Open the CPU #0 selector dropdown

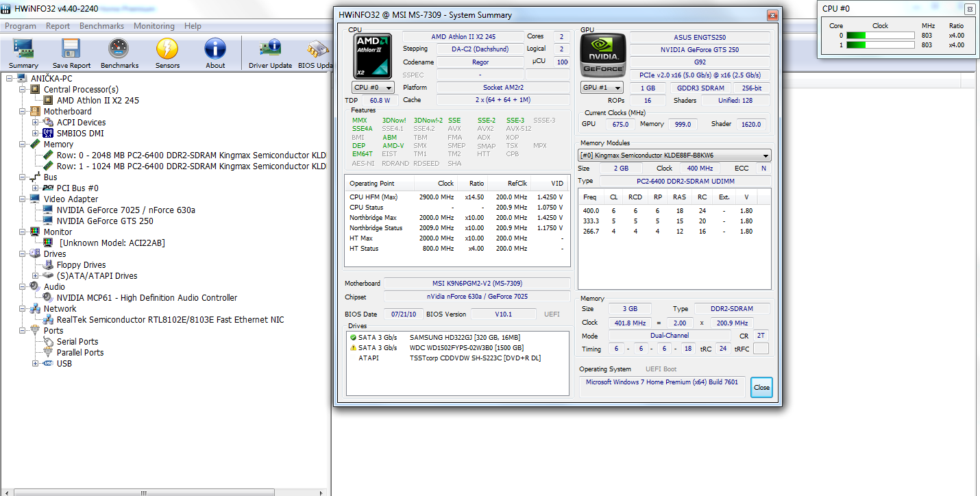[x=373, y=88]
